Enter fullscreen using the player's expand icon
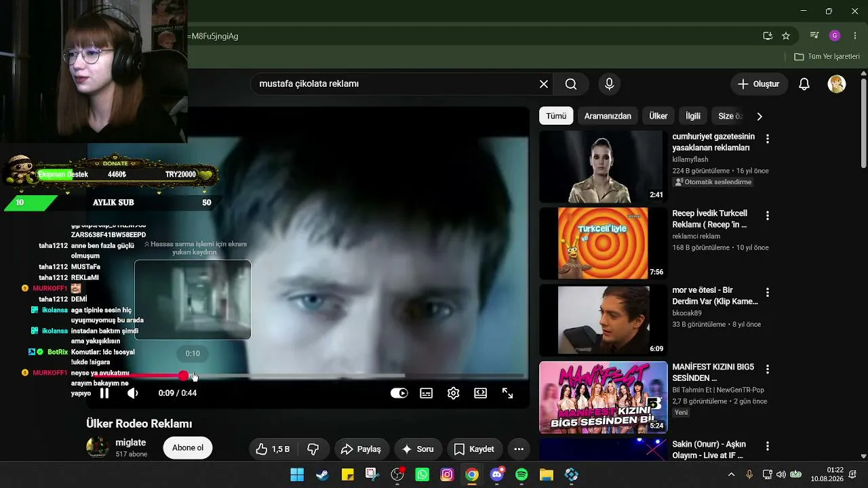 [507, 393]
